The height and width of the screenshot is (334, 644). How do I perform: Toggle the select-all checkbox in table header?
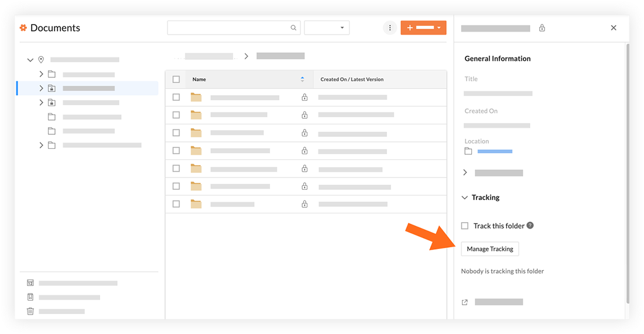176,79
